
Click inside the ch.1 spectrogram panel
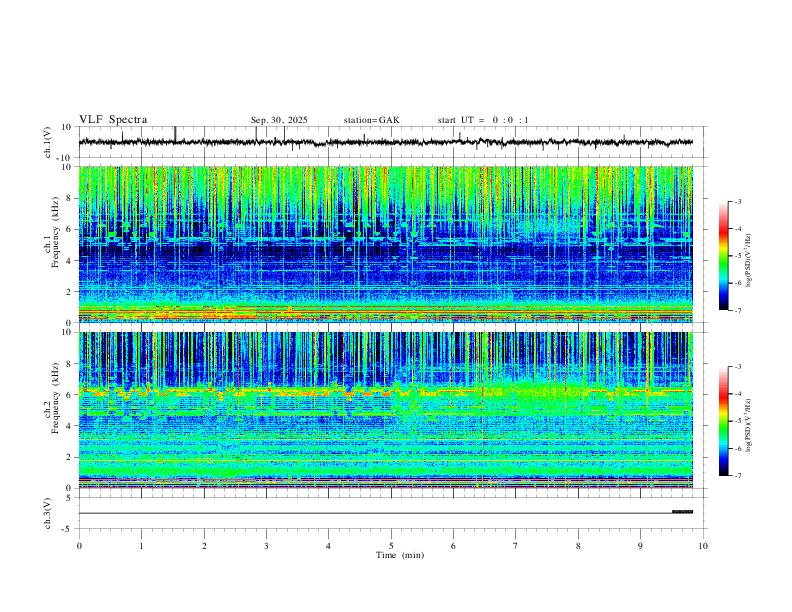point(385,244)
